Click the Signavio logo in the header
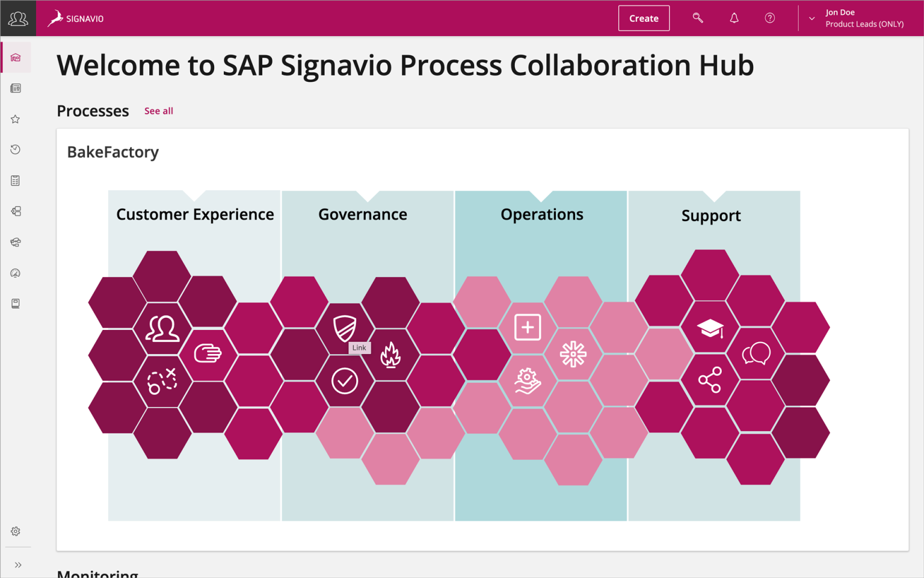The image size is (924, 578). coord(75,18)
